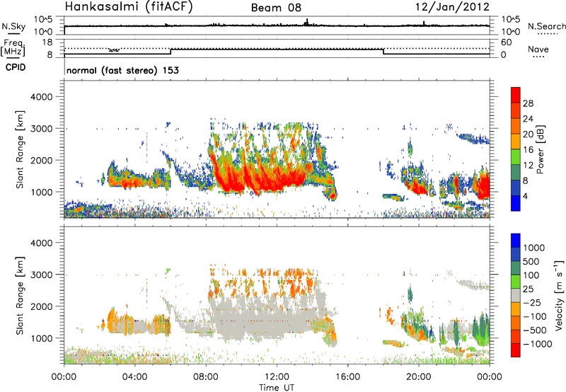Screen dimensions: 566x392
Task: Click the '08:00' time axis tick label
Action: (x=206, y=377)
